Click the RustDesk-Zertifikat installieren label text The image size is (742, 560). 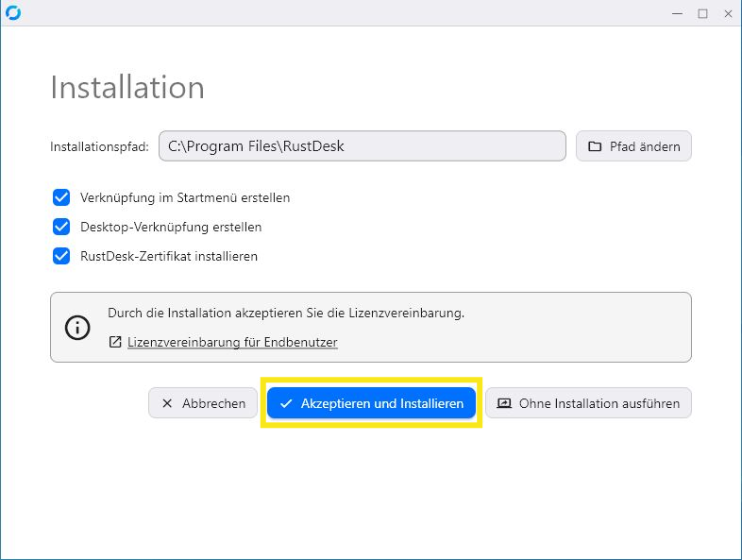pyautogui.click(x=169, y=256)
